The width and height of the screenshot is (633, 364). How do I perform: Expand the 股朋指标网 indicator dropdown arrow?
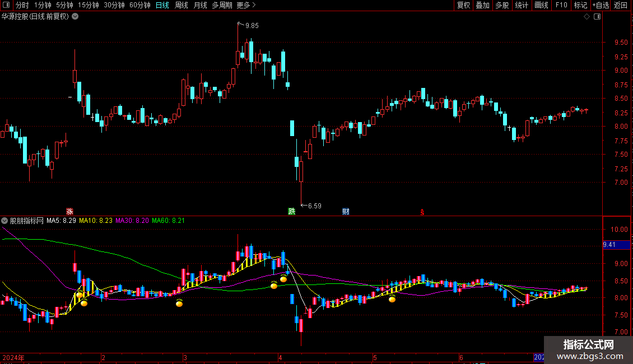pyautogui.click(x=4, y=221)
